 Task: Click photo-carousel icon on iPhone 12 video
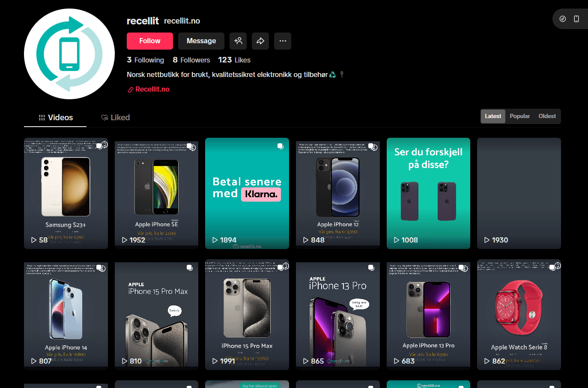point(371,146)
